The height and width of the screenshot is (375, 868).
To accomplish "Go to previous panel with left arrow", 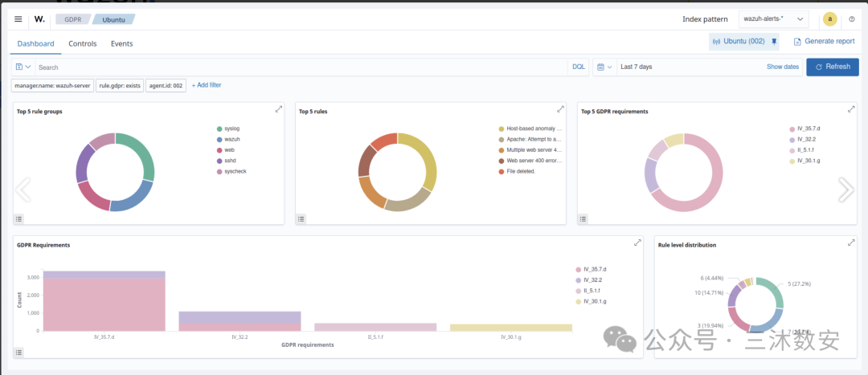I will point(23,190).
